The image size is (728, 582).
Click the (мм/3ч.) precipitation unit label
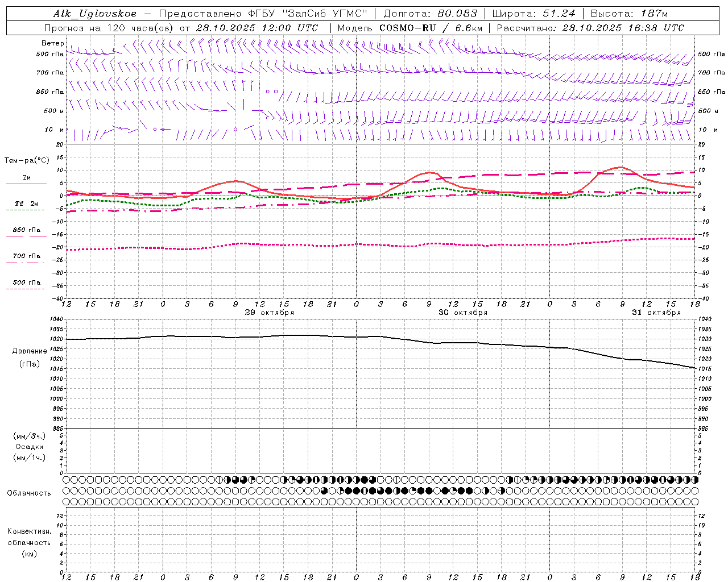click(x=30, y=436)
